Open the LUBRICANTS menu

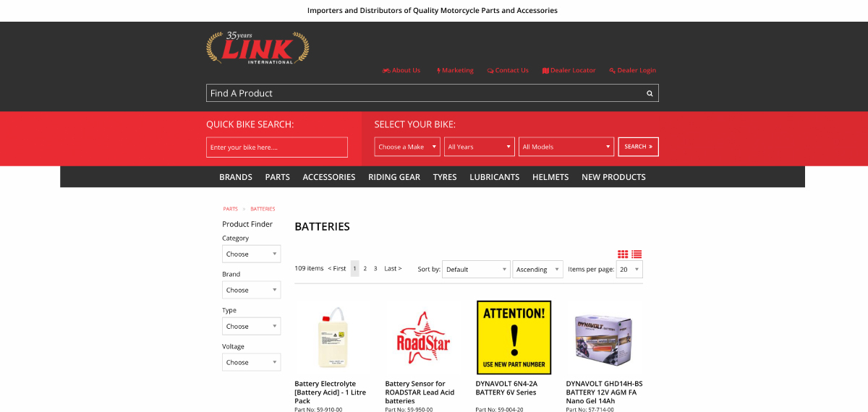click(495, 177)
